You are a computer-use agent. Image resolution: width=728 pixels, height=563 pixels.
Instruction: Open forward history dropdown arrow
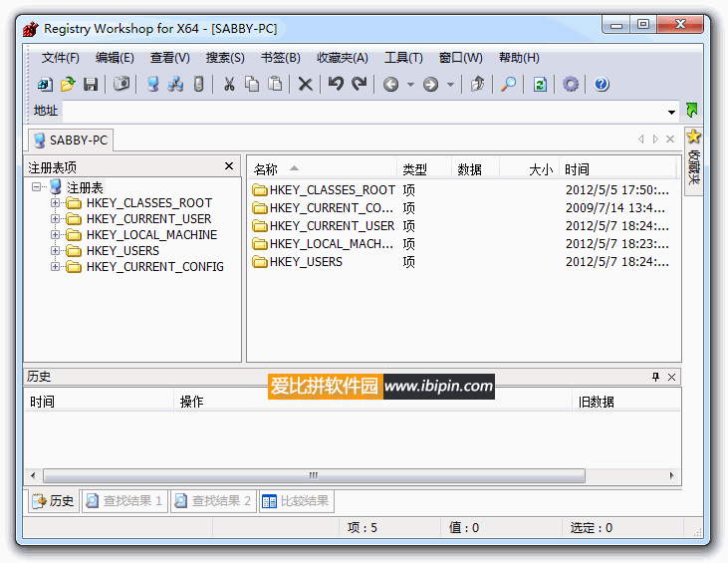click(x=450, y=85)
